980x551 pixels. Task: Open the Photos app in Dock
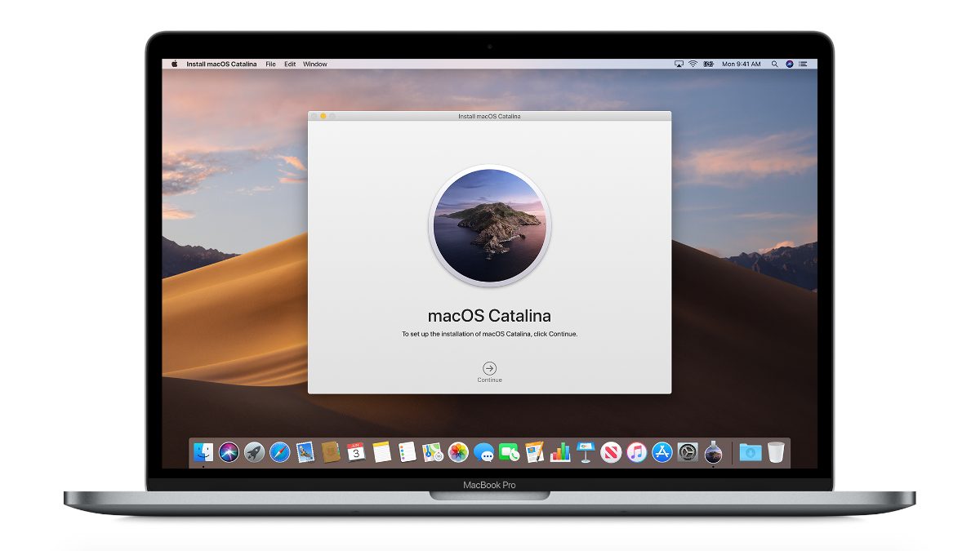point(458,452)
